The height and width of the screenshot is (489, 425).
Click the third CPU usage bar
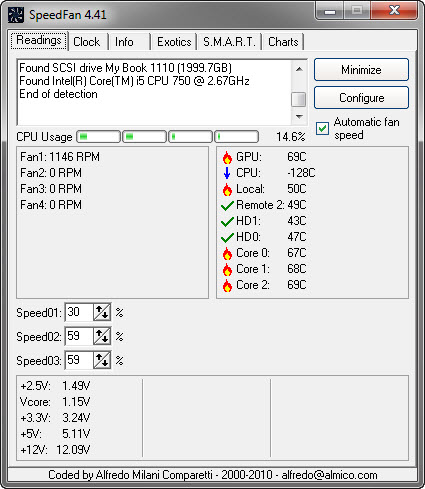coord(190,137)
